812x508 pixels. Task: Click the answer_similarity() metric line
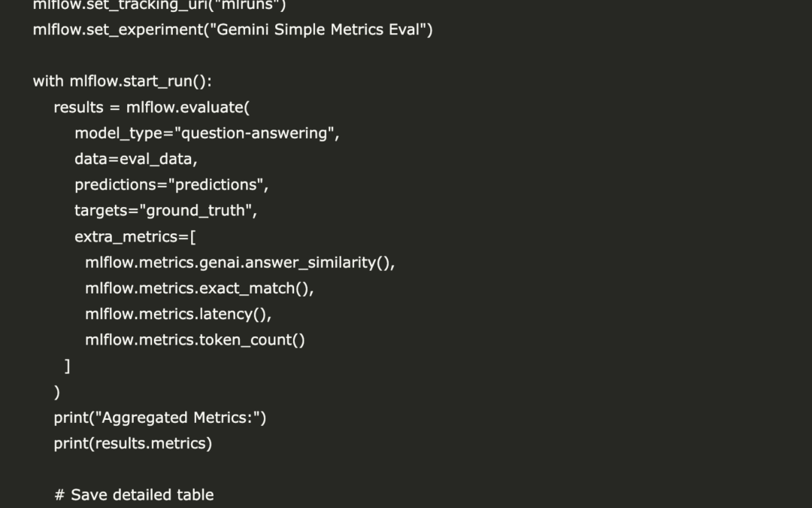240,263
